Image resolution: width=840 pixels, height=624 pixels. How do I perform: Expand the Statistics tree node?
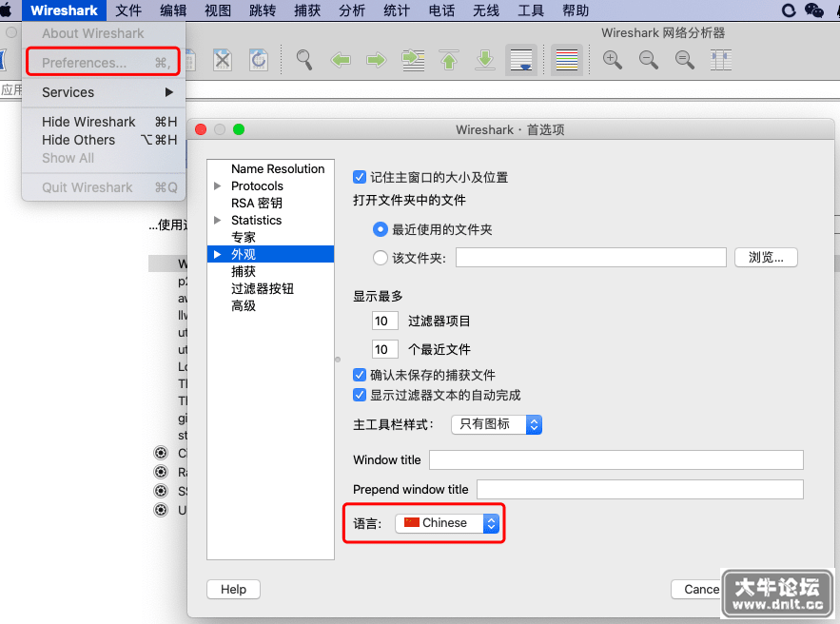click(218, 220)
